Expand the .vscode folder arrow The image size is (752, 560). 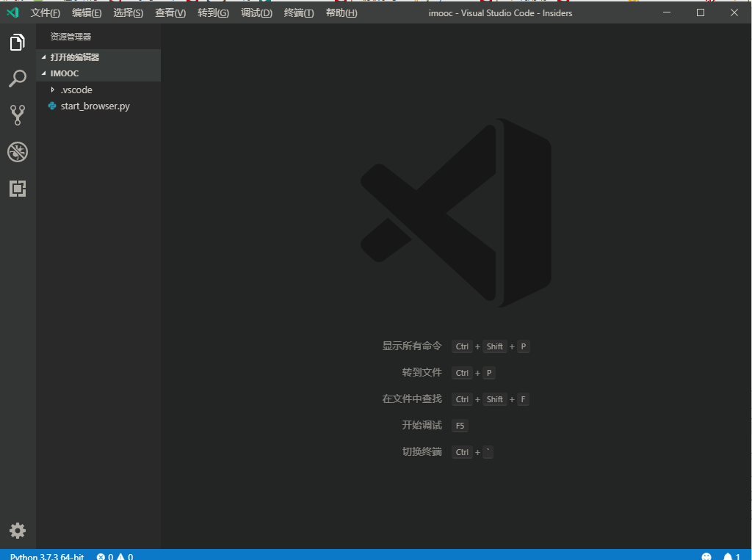pyautogui.click(x=53, y=90)
